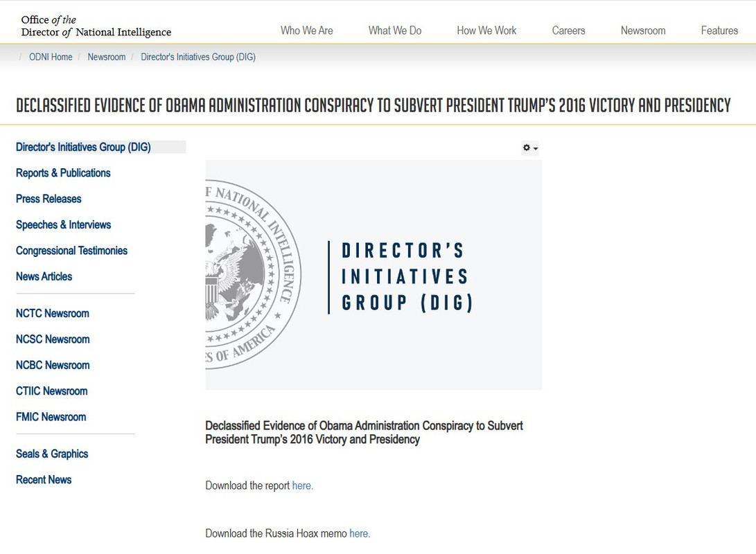Click the 'Download the Russia Hoax memo' text
756x554 pixels.
[x=276, y=534]
